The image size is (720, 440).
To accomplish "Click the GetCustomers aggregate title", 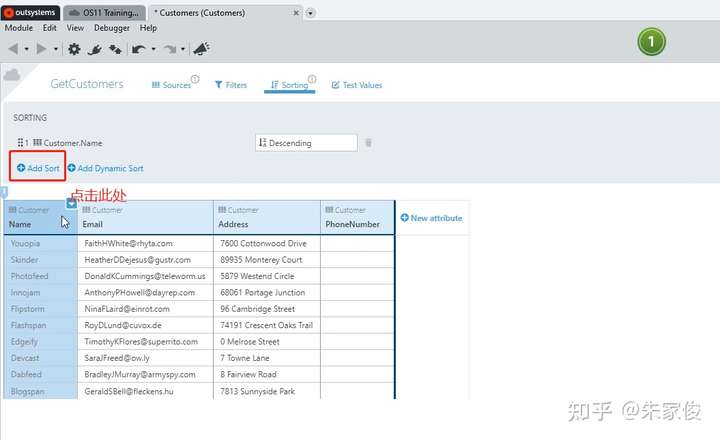I will click(x=87, y=84).
